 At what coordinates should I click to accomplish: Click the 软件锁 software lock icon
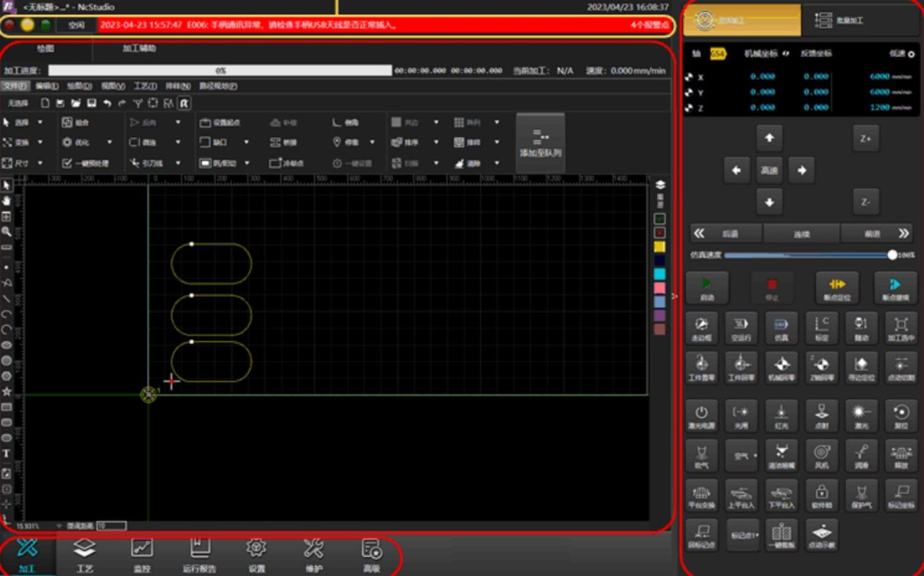[821, 493]
